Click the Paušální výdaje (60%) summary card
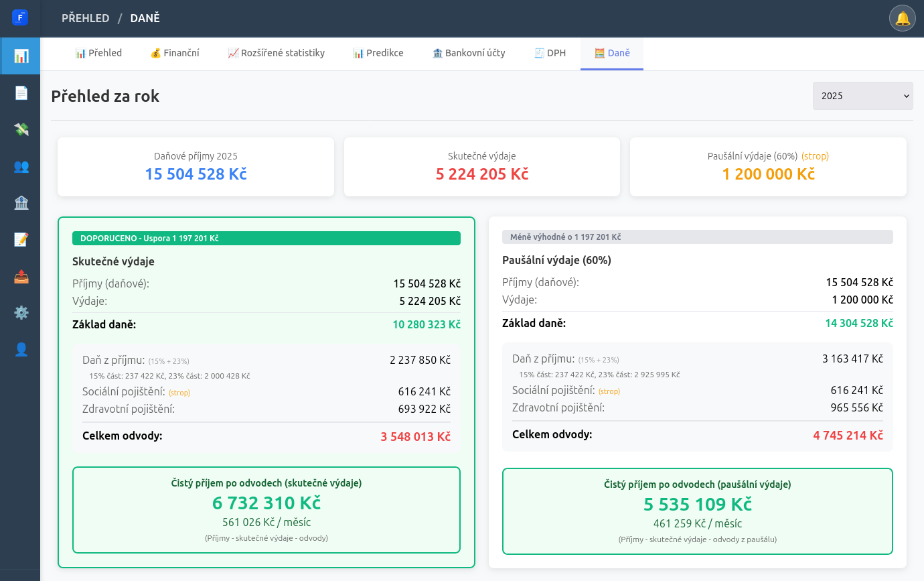Viewport: 924px width, 581px height. (x=768, y=167)
